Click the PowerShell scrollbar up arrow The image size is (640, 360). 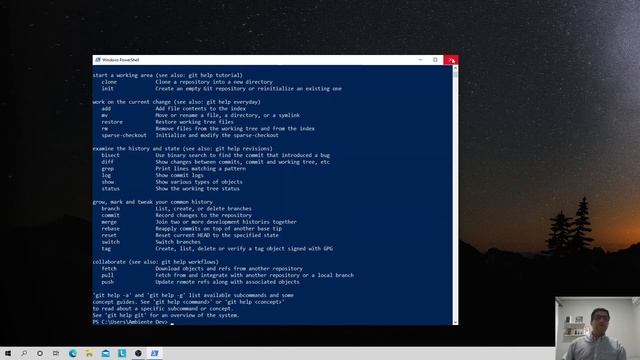[455, 69]
